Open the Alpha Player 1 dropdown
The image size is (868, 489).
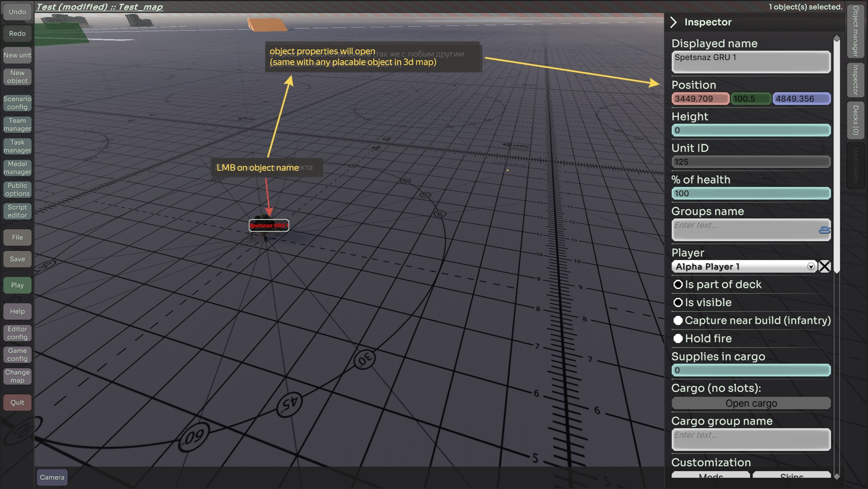pos(743,267)
